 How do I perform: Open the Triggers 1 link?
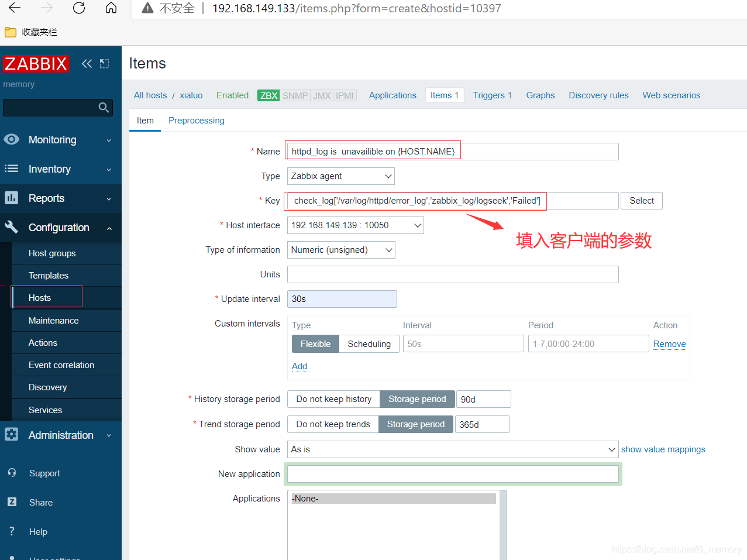tap(493, 95)
